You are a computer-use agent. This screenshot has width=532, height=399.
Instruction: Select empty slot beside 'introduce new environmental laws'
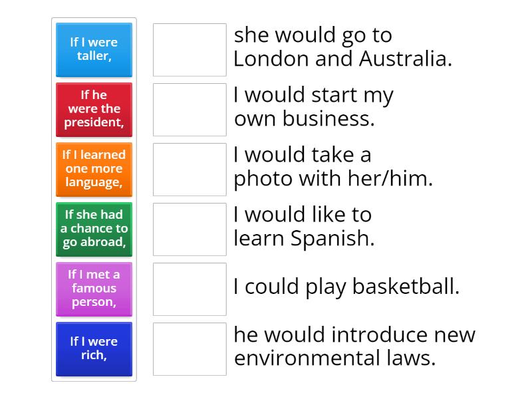click(x=190, y=349)
